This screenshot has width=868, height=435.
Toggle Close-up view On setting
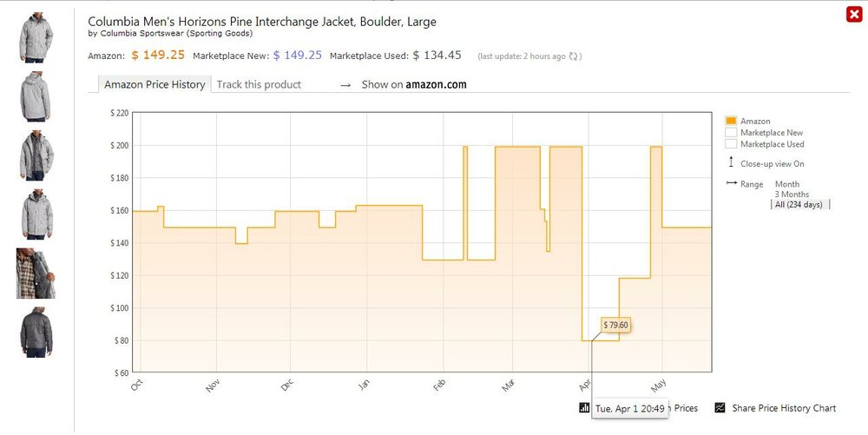(772, 163)
